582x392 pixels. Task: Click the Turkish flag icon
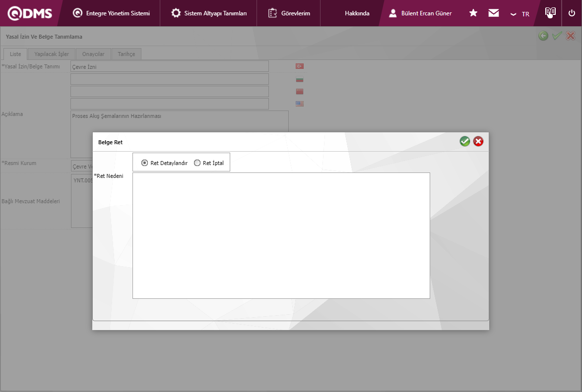[300, 66]
